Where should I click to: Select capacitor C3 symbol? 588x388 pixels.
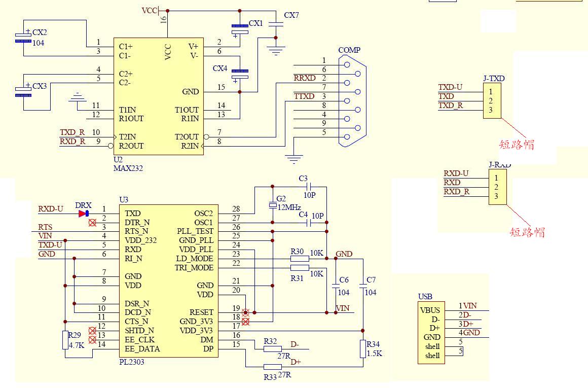[x=309, y=187]
